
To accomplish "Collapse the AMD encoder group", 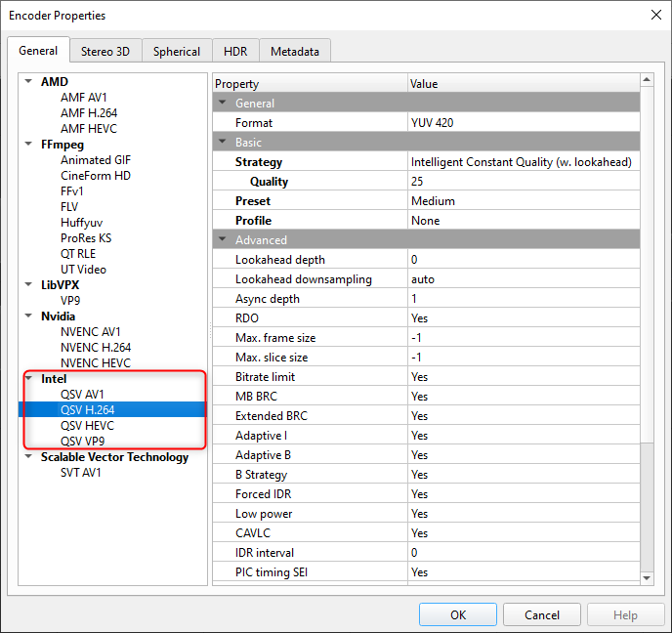I will (x=29, y=82).
